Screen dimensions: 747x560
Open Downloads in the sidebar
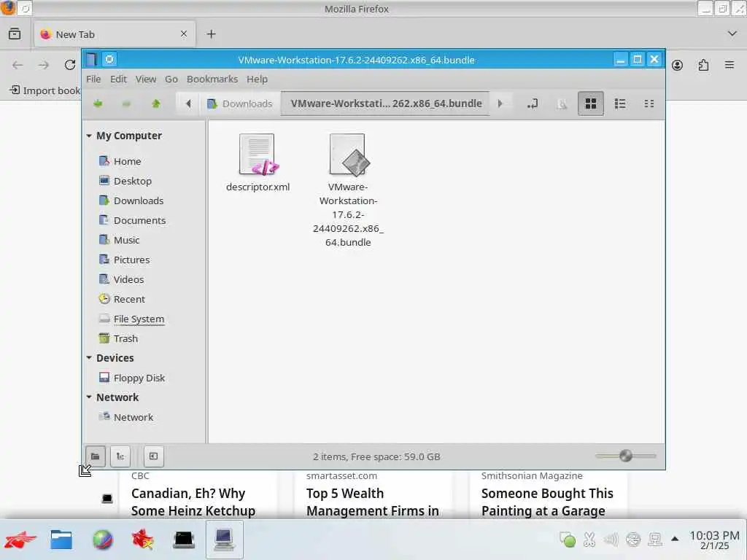(x=138, y=201)
